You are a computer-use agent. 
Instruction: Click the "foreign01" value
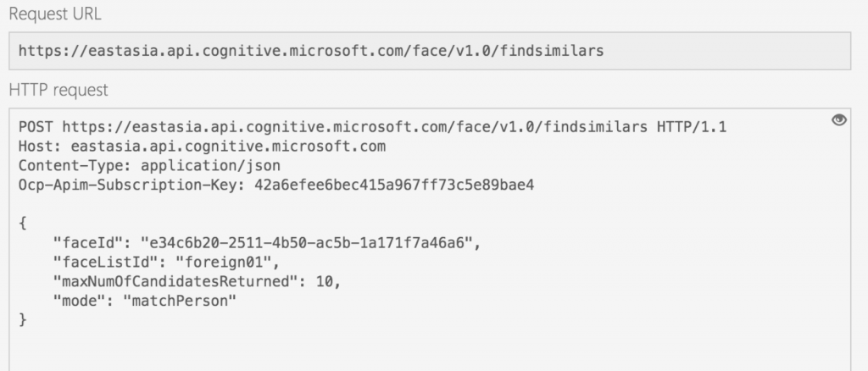click(227, 262)
